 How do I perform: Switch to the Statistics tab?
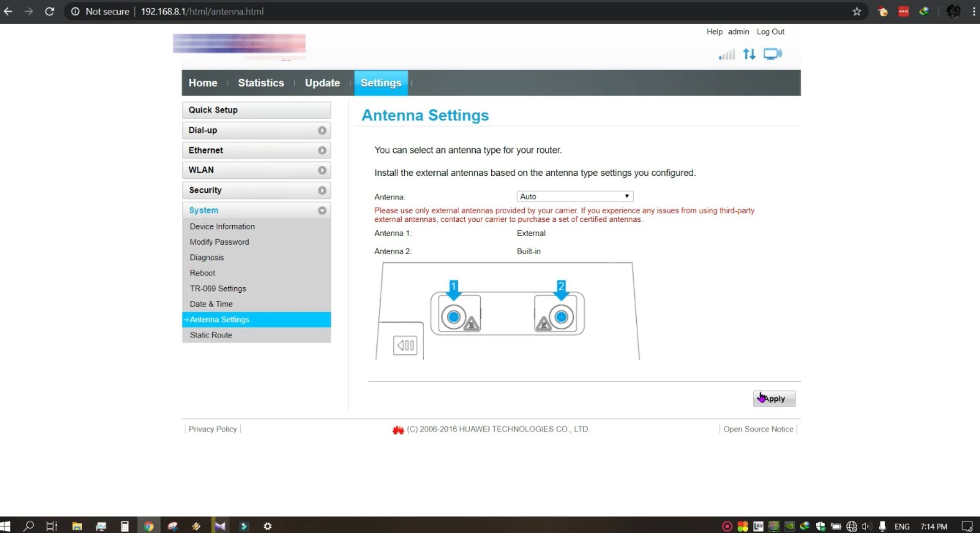(261, 82)
